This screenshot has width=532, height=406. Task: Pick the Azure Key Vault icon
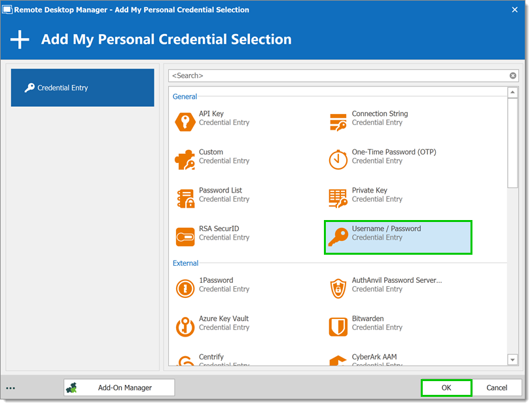pos(185,327)
